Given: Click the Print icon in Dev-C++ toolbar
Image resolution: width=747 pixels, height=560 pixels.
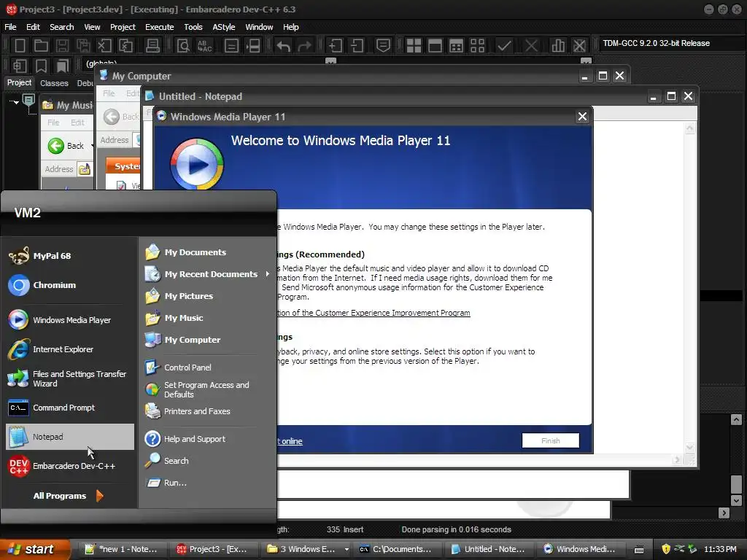Looking at the screenshot, I should 152,46.
